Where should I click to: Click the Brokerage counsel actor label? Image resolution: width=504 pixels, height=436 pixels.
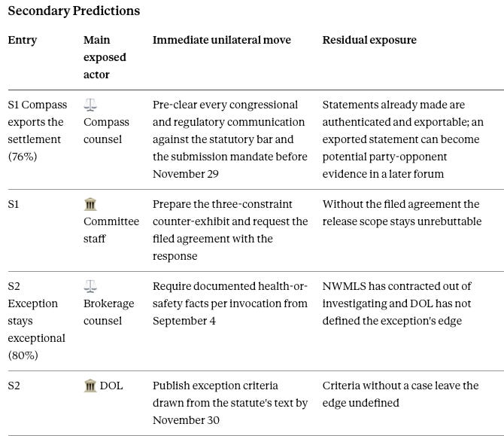(x=109, y=312)
